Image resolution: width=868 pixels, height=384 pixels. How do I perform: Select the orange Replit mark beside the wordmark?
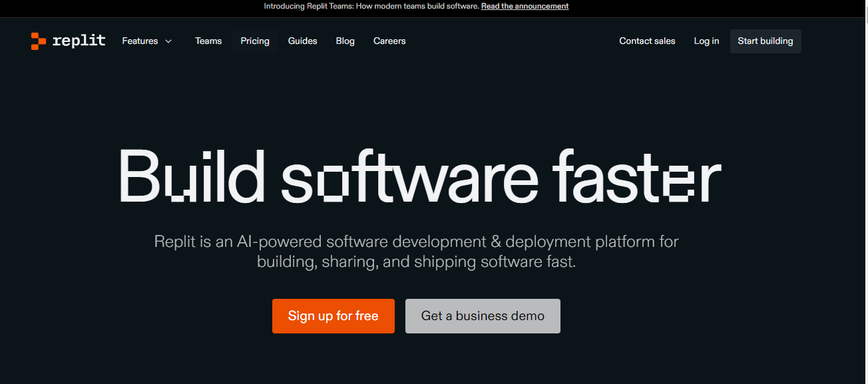click(x=37, y=41)
